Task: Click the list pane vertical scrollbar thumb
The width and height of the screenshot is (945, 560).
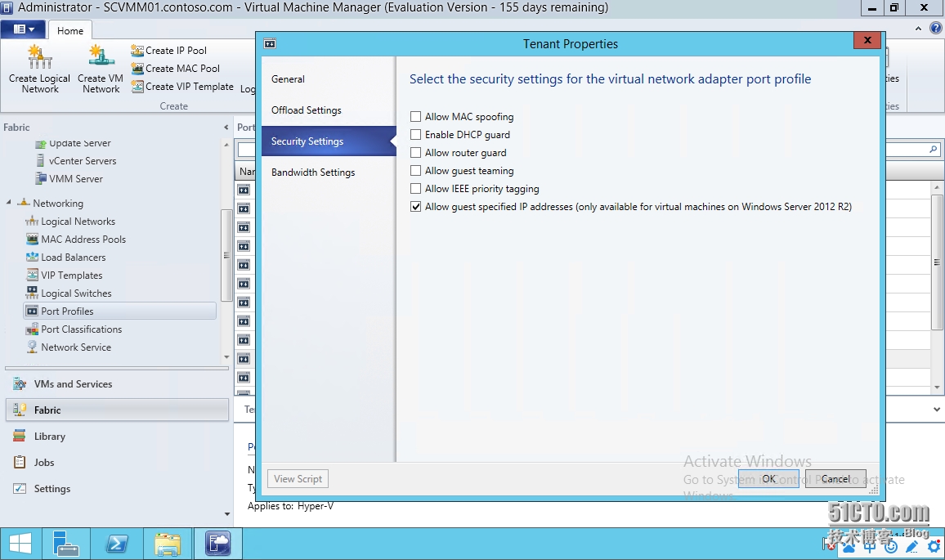Action: click(x=937, y=262)
